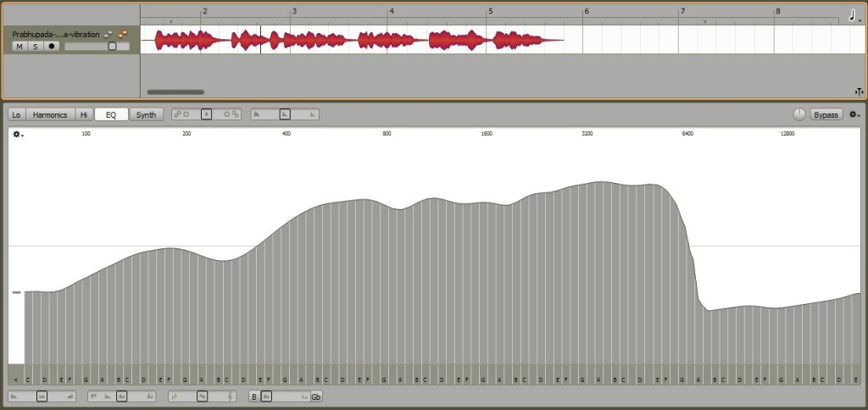The height and width of the screenshot is (410, 868).
Task: Click the B icon at bottom
Action: 254,396
